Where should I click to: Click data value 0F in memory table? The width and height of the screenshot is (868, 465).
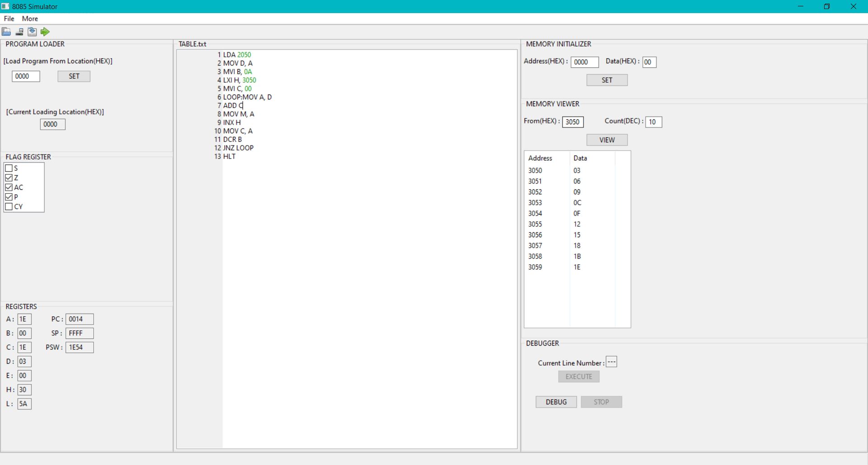click(577, 213)
